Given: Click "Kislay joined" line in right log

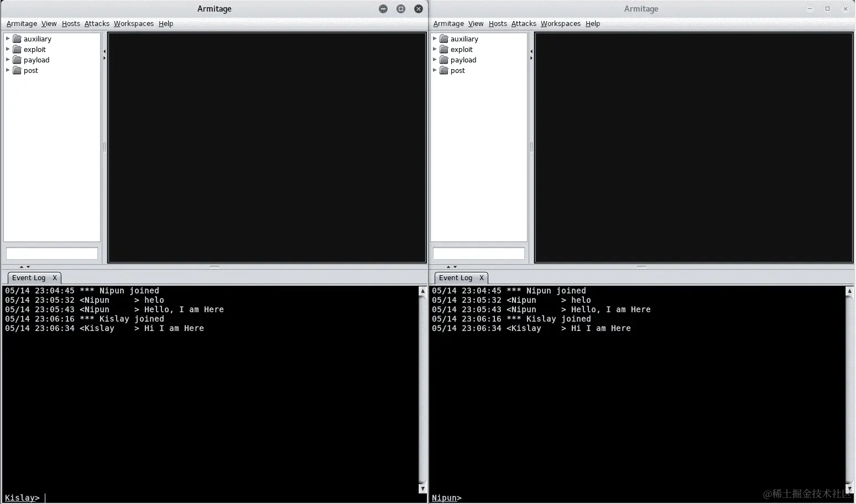Looking at the screenshot, I should [559, 319].
